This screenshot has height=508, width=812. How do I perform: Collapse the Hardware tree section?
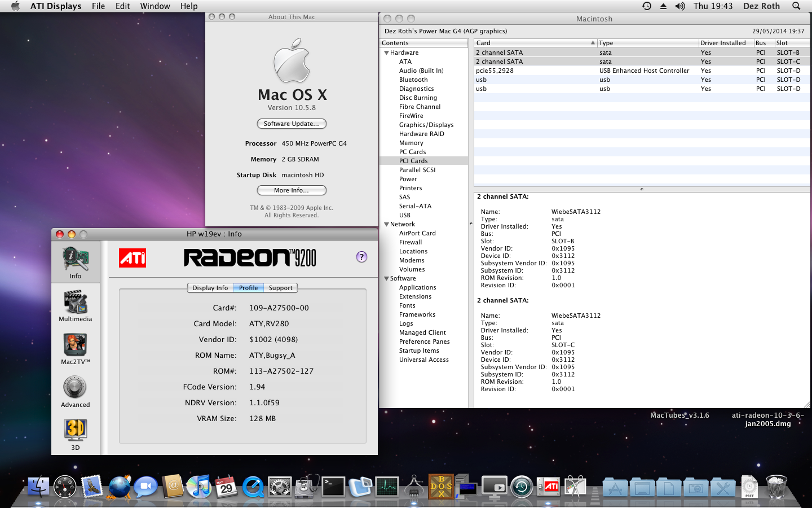pyautogui.click(x=386, y=52)
